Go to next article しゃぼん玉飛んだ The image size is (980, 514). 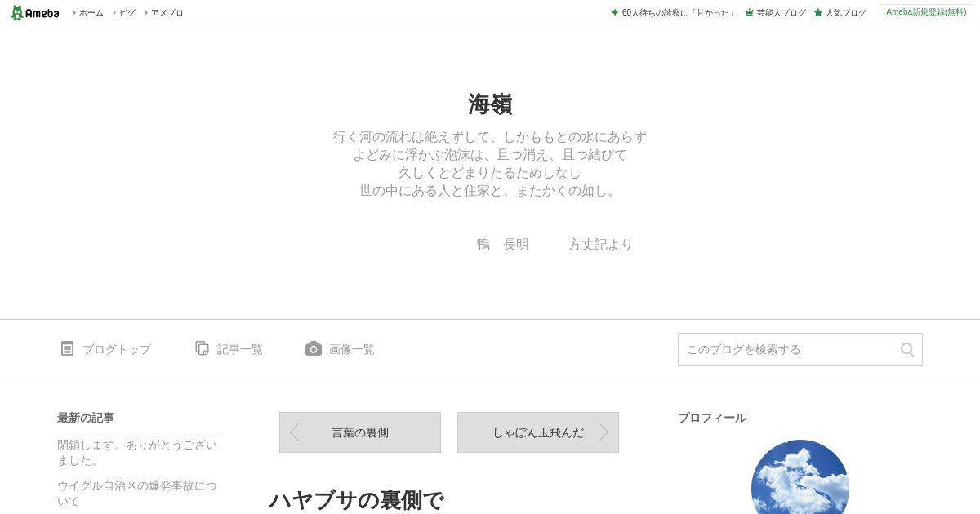tap(538, 432)
